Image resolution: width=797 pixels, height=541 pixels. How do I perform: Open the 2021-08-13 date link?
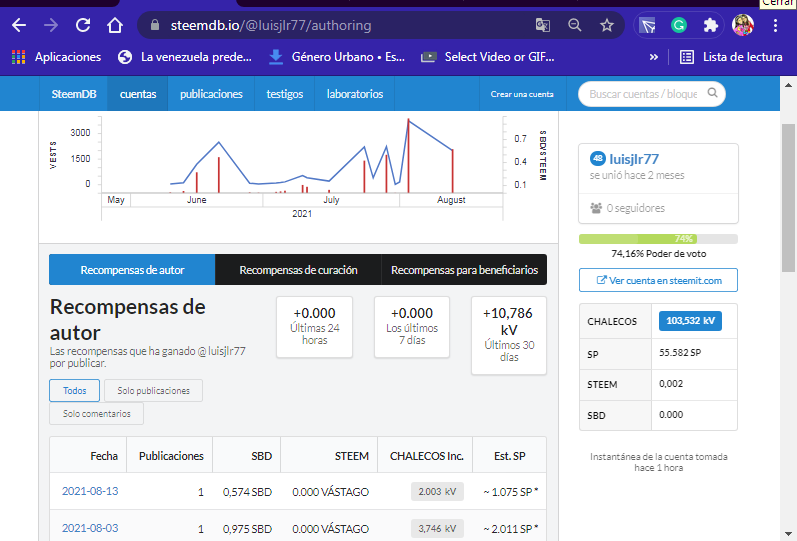point(90,491)
